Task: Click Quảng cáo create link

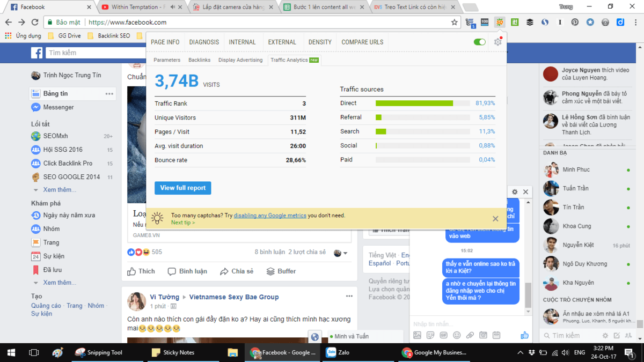Action: coord(46,306)
